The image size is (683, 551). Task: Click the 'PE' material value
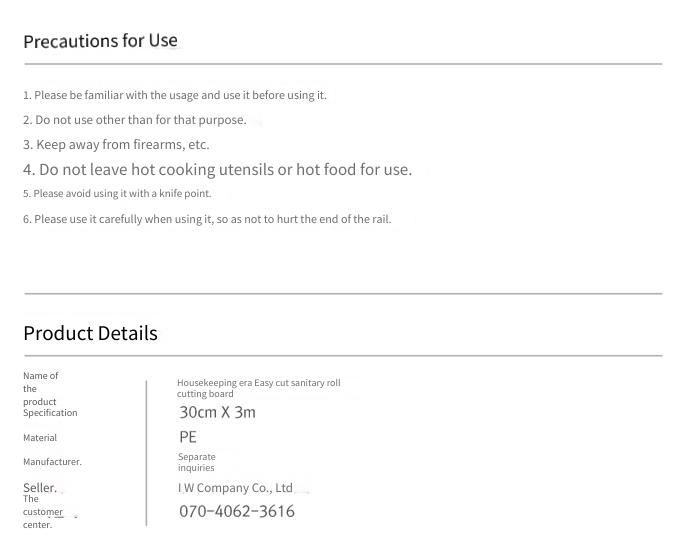click(x=188, y=437)
